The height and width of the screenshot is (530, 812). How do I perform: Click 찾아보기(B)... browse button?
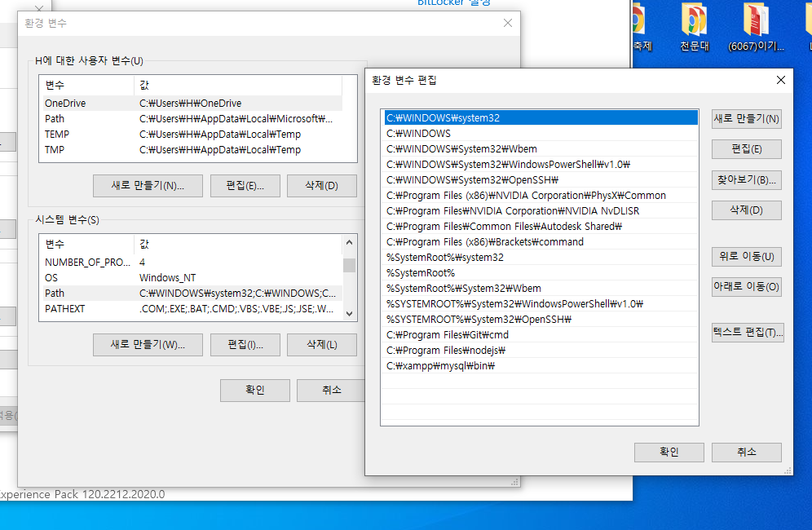click(x=746, y=179)
